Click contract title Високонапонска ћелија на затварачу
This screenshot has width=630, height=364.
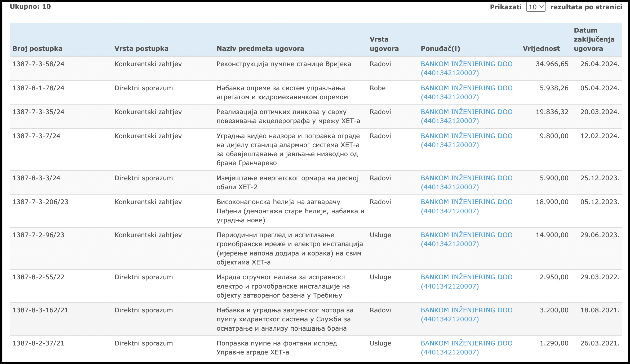click(x=290, y=211)
